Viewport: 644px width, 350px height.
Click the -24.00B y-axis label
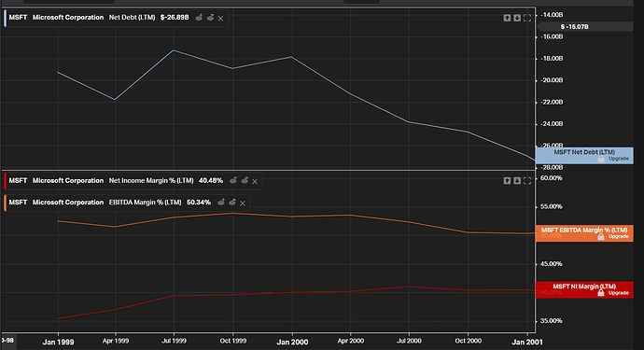[552, 123]
